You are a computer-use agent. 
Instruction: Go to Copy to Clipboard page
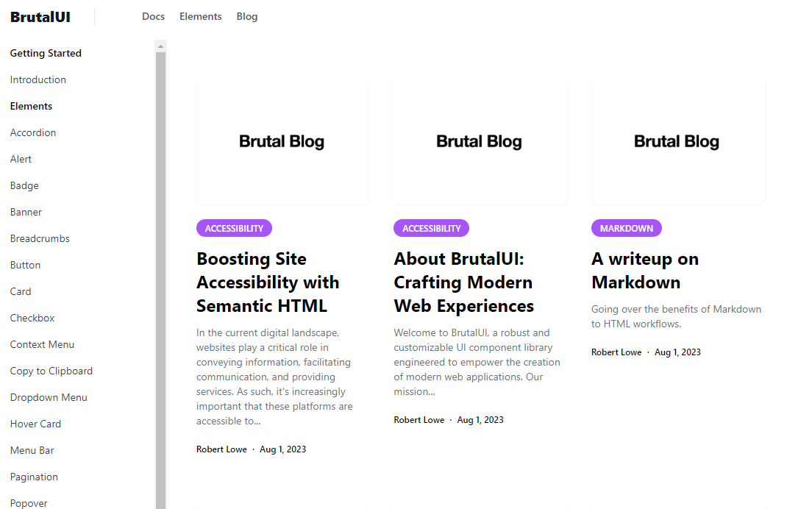pos(51,371)
